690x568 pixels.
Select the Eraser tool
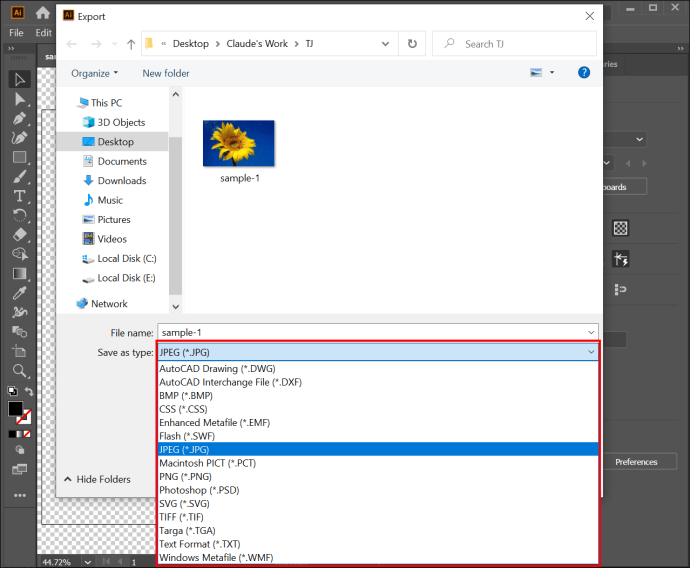19,234
